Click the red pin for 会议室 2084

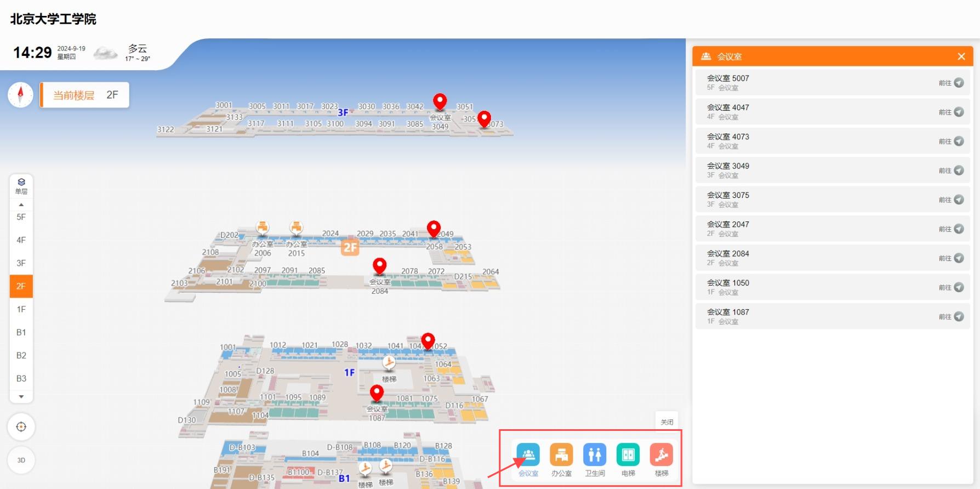point(379,266)
